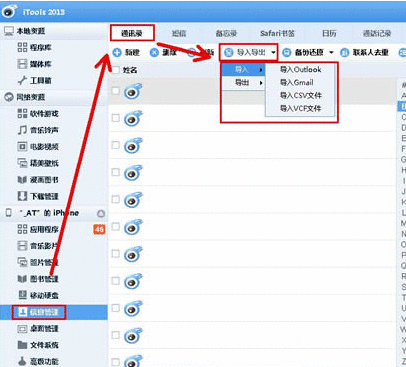Tick checkbox of the gray highlighted contact row
406x367 pixels.
tap(115, 91)
